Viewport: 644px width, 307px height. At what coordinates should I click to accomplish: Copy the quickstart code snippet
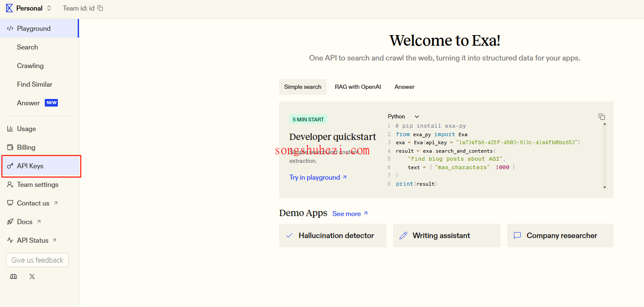602,117
